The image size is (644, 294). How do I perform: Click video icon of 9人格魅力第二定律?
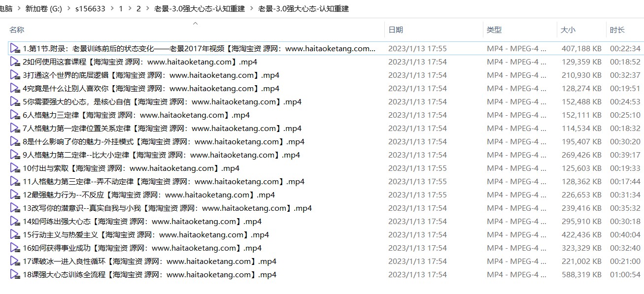(x=15, y=155)
